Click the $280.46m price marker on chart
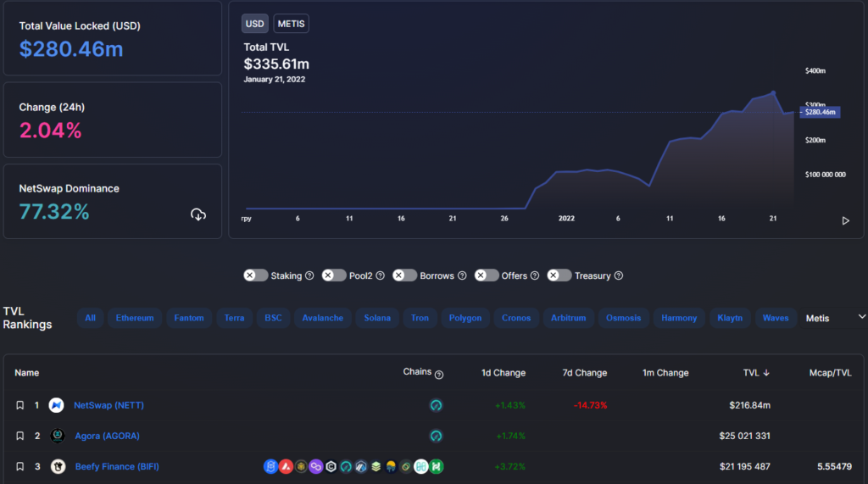The height and width of the screenshot is (484, 868). click(820, 112)
